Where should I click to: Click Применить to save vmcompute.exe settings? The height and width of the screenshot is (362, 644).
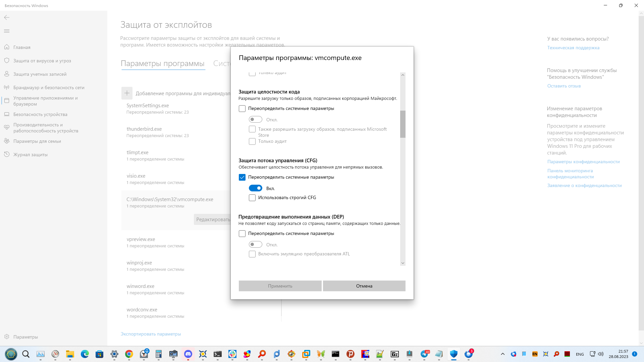click(280, 286)
